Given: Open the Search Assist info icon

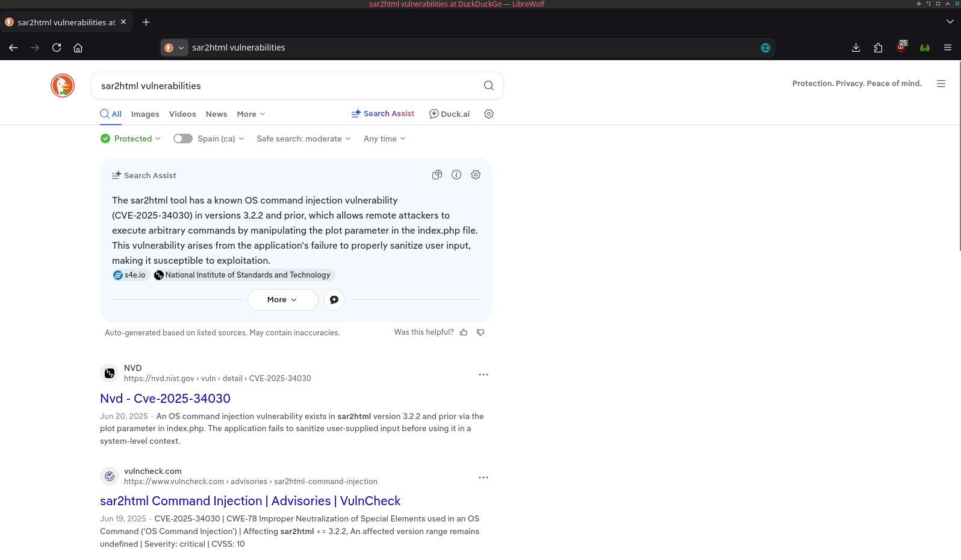Looking at the screenshot, I should 456,175.
